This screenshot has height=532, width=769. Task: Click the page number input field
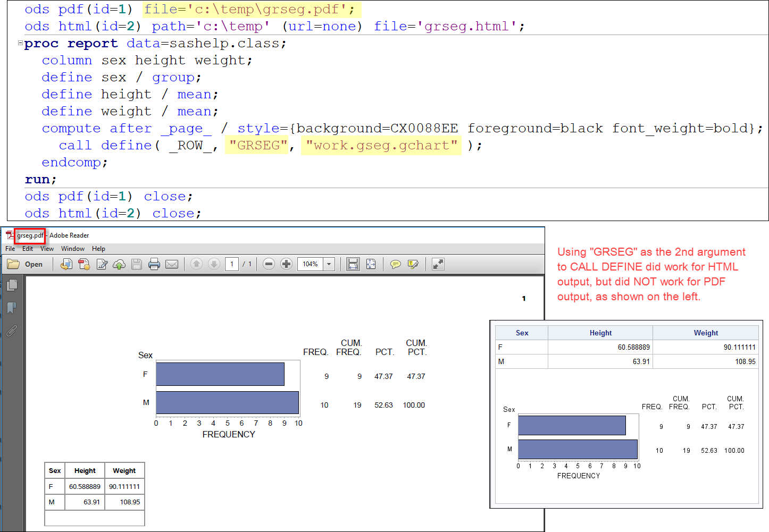pos(232,264)
